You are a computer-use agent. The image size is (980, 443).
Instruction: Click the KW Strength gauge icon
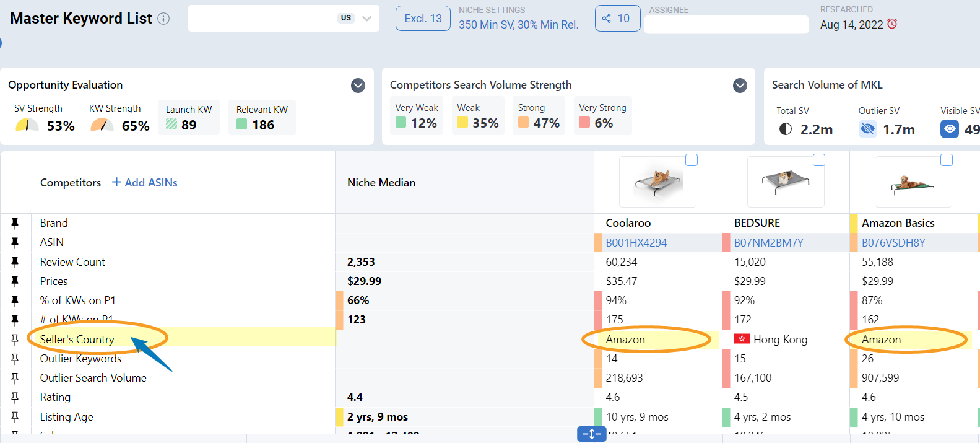point(102,125)
